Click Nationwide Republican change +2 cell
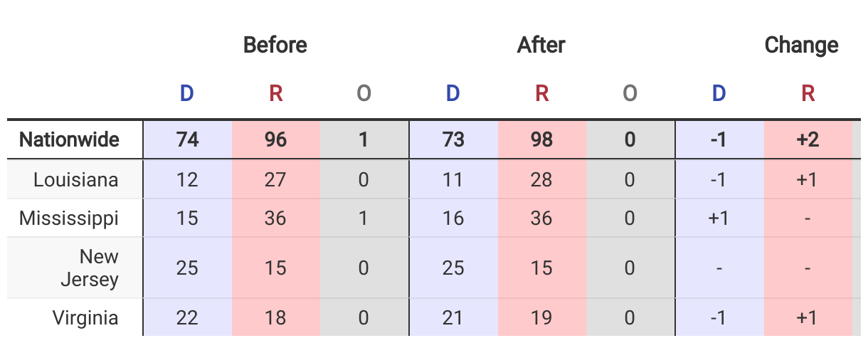This screenshot has width=868, height=343. (808, 139)
